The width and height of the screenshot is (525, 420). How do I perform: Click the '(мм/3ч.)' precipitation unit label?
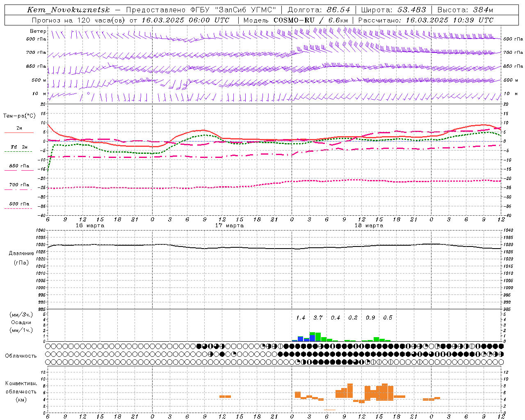click(x=21, y=315)
